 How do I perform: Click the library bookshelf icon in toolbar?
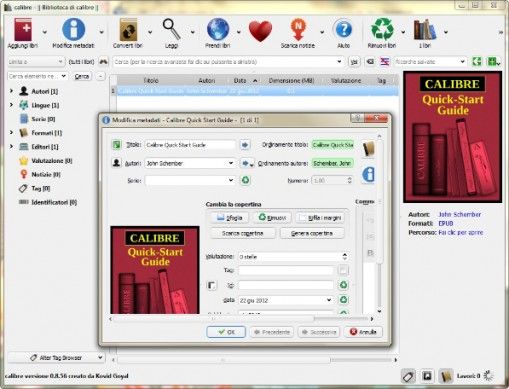click(425, 29)
